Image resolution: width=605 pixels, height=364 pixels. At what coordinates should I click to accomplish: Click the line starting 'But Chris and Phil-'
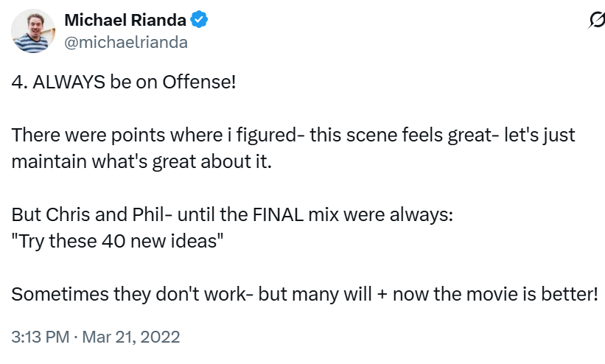click(232, 214)
